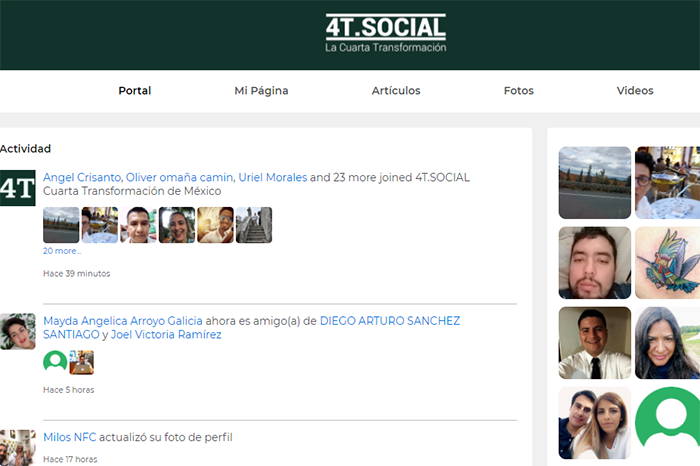This screenshot has height=466, width=700.
Task: Switch to the Portal tab
Action: coord(135,91)
